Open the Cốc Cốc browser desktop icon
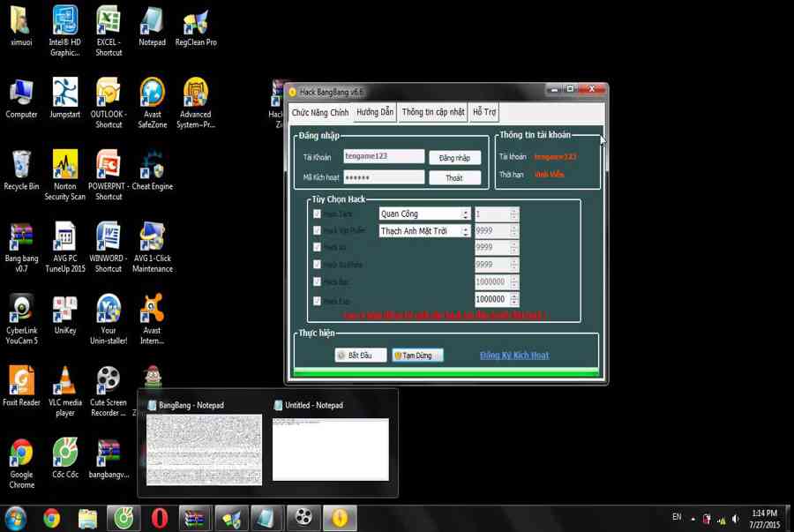 65,453
